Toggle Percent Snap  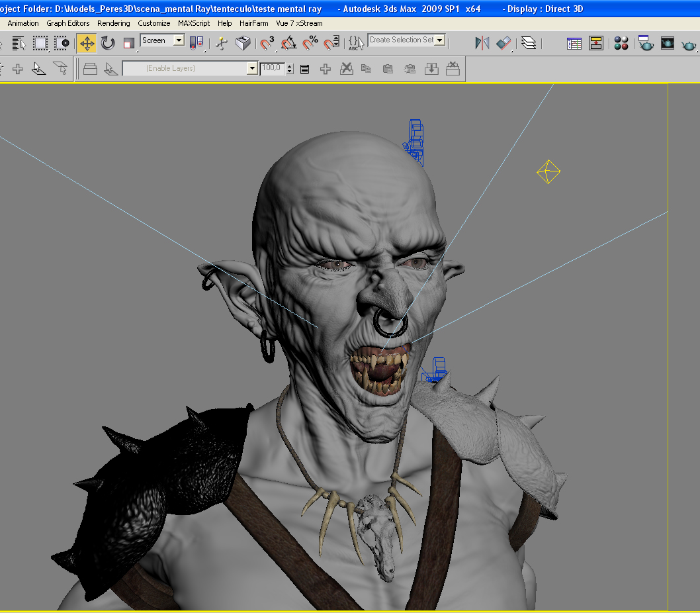click(310, 43)
